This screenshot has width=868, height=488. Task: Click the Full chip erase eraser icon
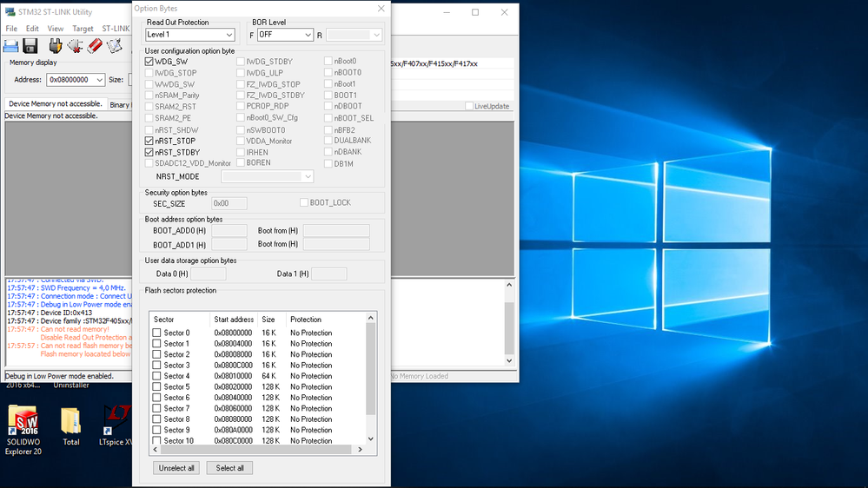[95, 45]
